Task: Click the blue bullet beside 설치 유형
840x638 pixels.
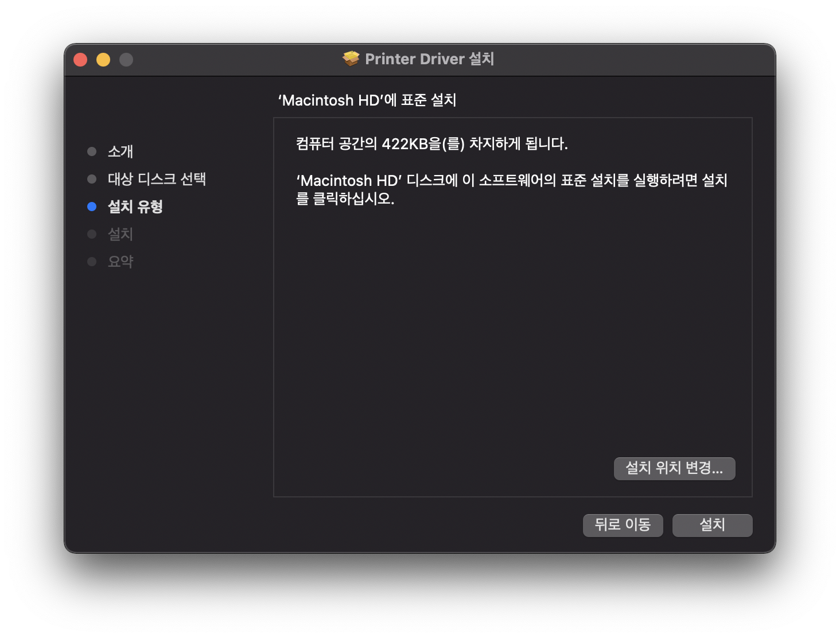Action: click(x=92, y=207)
